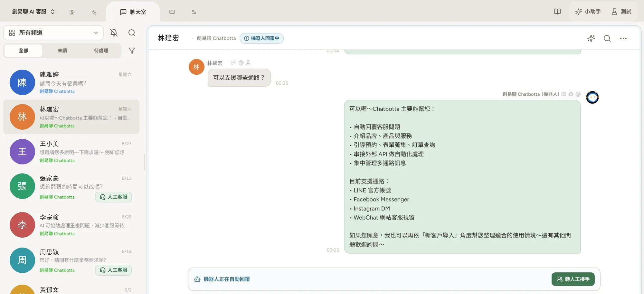Viewport: 644px width, 294px height.
Task: Search within chat using header magnifier
Action: pyautogui.click(x=607, y=38)
